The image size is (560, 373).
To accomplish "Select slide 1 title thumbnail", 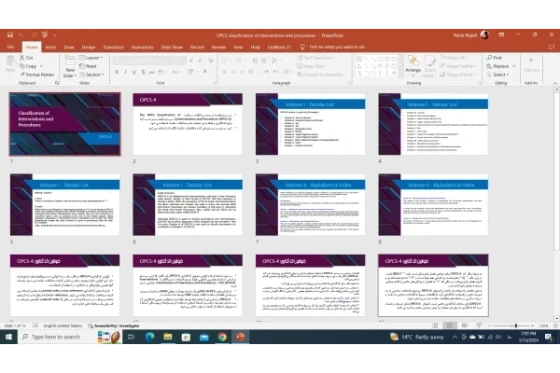I will tap(65, 124).
